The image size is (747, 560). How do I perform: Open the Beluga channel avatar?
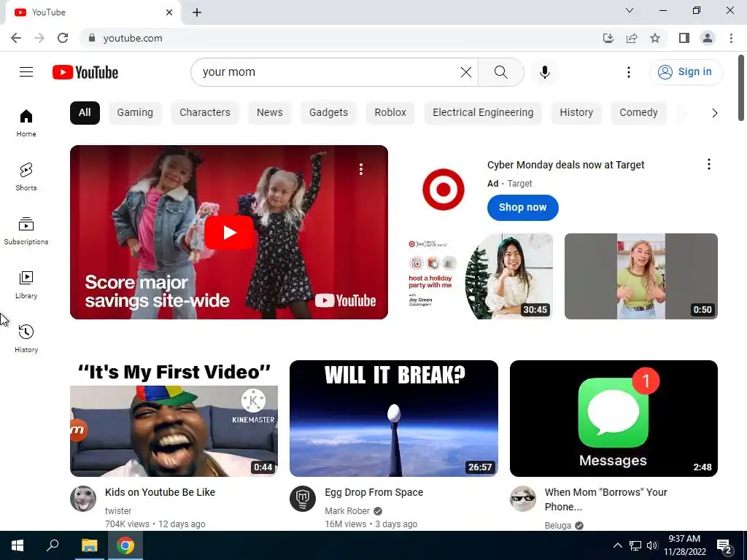[522, 499]
